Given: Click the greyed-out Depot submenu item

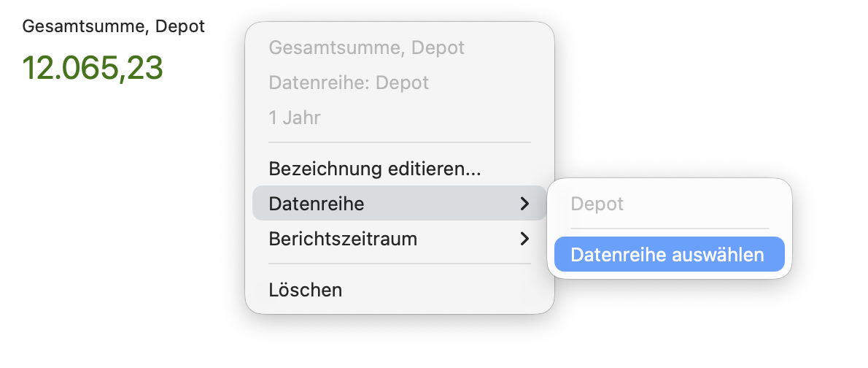Looking at the screenshot, I should pos(597,204).
